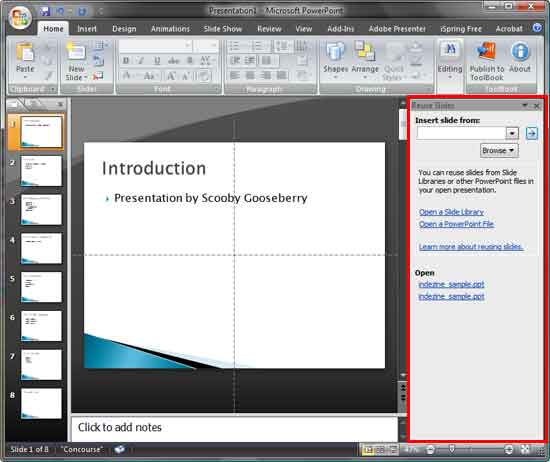The height and width of the screenshot is (462, 550).
Task: Open Learn more about reusing slides link
Action: pyautogui.click(x=471, y=247)
